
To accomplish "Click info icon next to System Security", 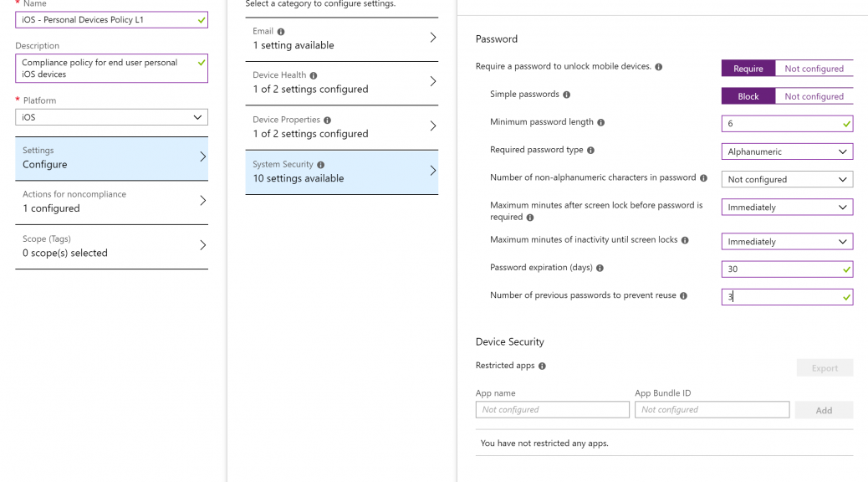I will click(320, 165).
